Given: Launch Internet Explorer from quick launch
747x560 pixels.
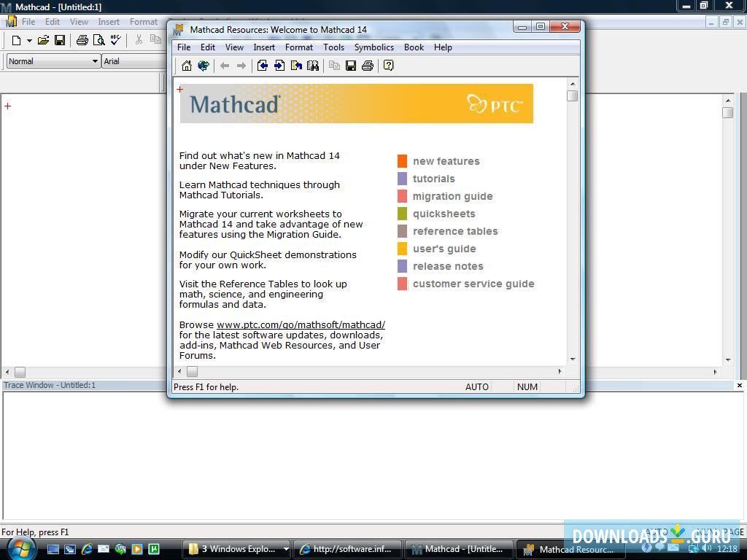Looking at the screenshot, I should click(87, 549).
